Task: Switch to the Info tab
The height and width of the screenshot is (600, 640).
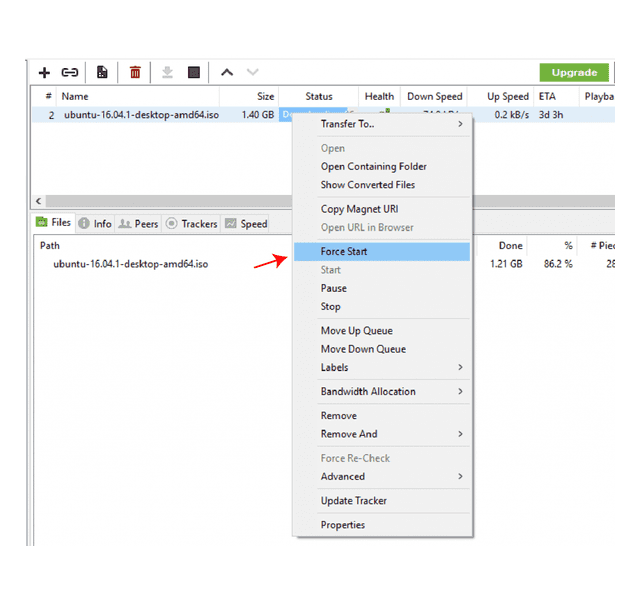Action: click(95, 224)
